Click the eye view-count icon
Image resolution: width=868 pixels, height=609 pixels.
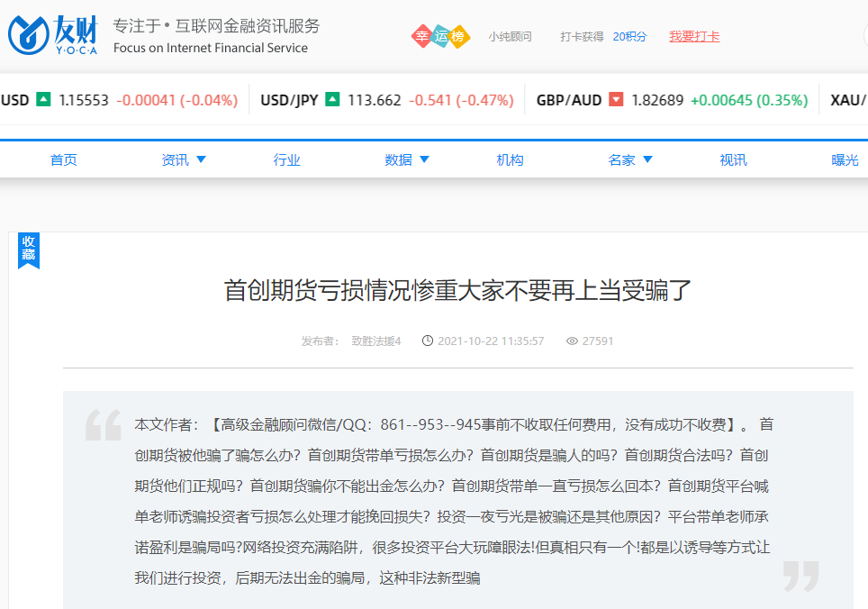[572, 341]
